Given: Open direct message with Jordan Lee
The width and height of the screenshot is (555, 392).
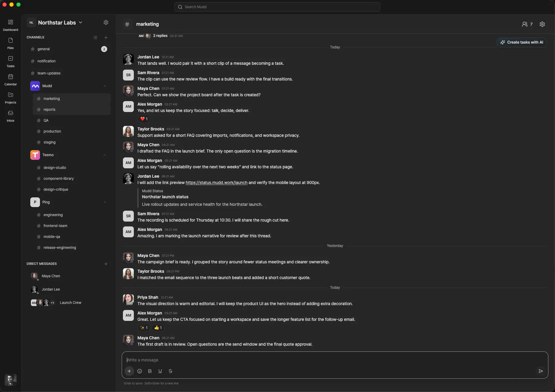Looking at the screenshot, I should click(x=69, y=289).
